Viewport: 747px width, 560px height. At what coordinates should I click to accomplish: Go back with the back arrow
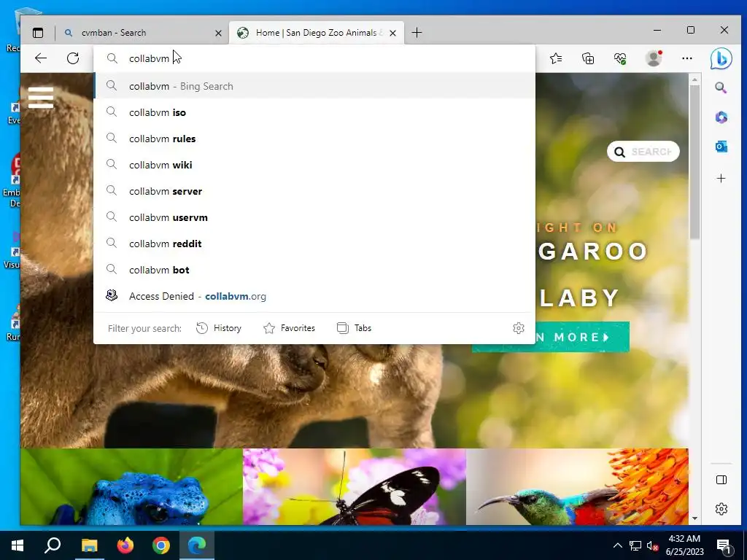coord(41,58)
